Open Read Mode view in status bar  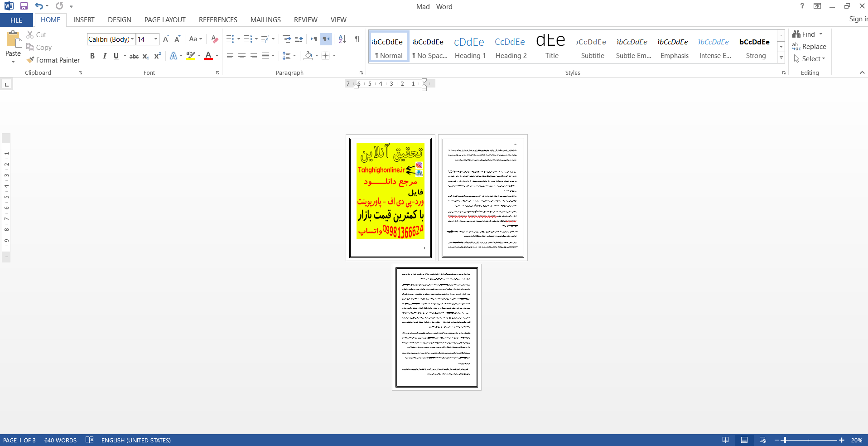click(726, 440)
